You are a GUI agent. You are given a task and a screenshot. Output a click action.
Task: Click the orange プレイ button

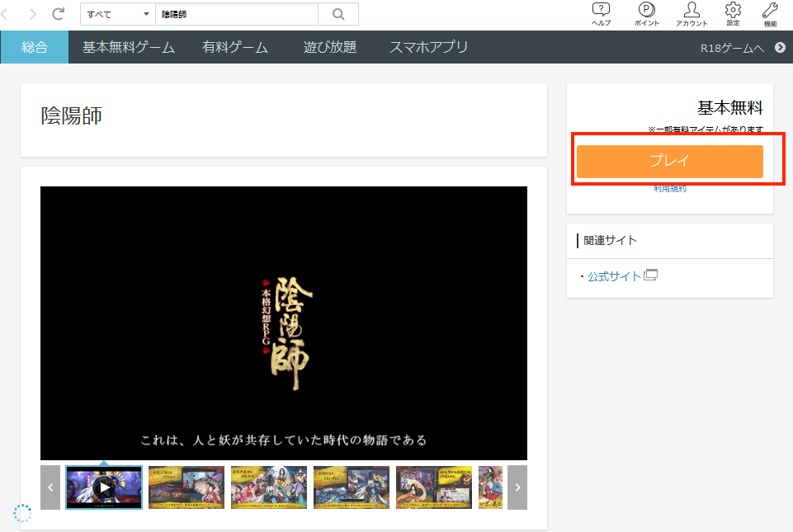tap(669, 162)
